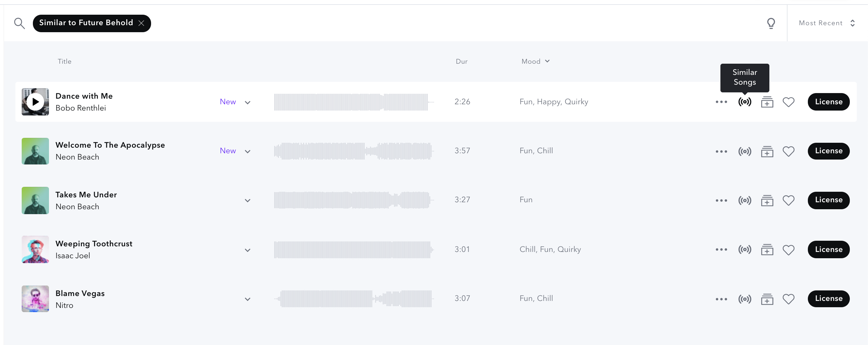Screen dimensions: 868x345
Task: Click the lightbulb icon in the search bar
Action: coord(771,23)
